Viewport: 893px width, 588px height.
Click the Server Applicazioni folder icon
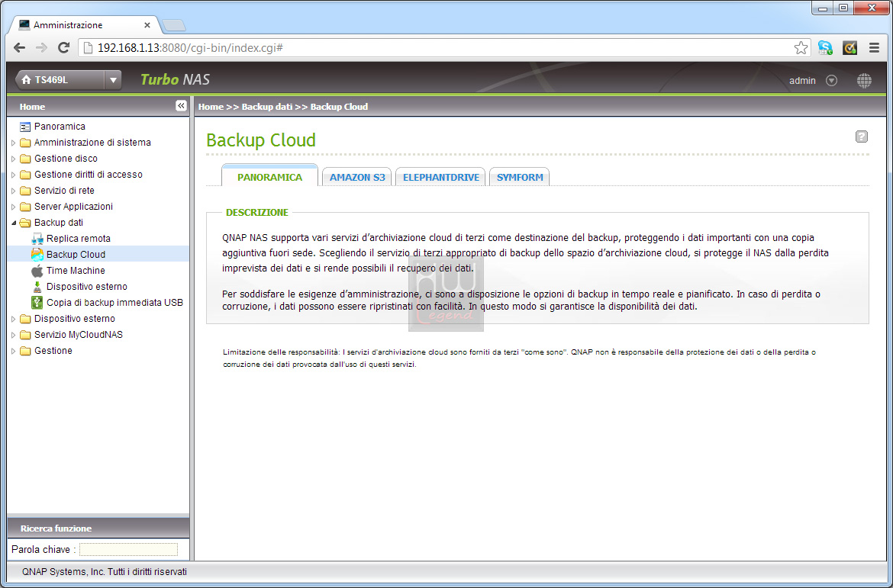point(25,206)
